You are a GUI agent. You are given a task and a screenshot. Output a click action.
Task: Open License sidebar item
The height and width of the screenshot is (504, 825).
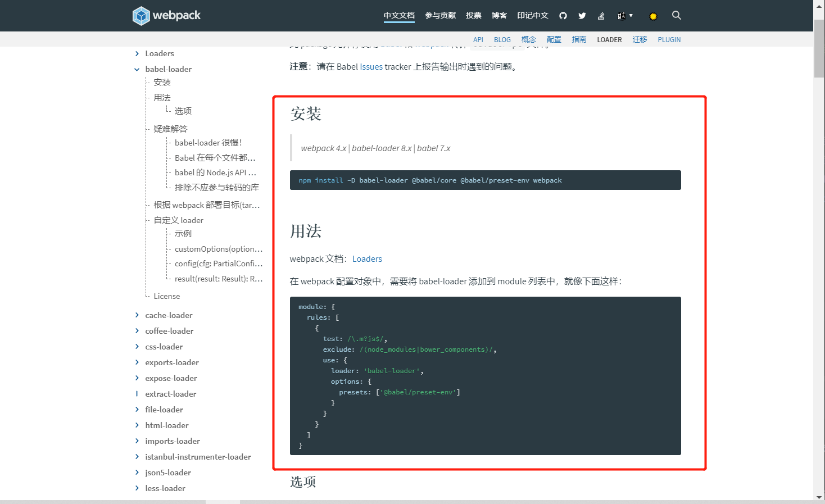coord(167,296)
